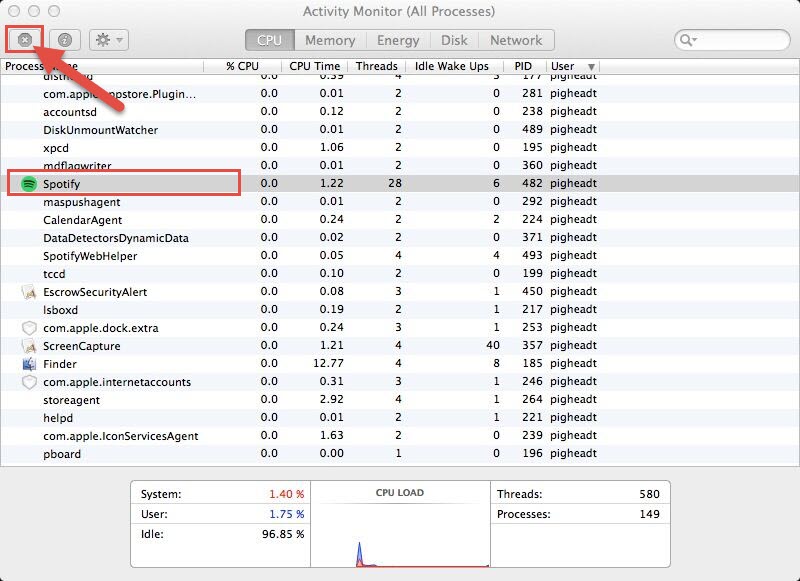Select the Spotify process name
Image resolution: width=800 pixels, height=581 pixels.
tap(62, 184)
